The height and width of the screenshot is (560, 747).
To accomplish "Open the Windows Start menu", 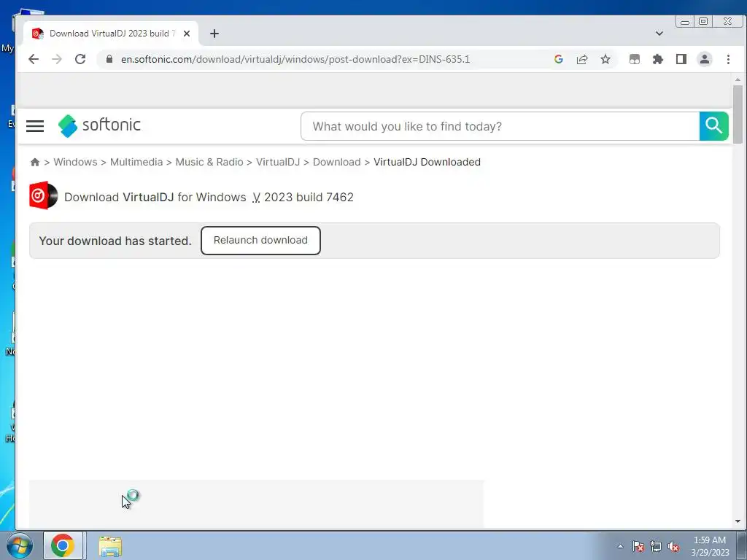I will click(19, 545).
